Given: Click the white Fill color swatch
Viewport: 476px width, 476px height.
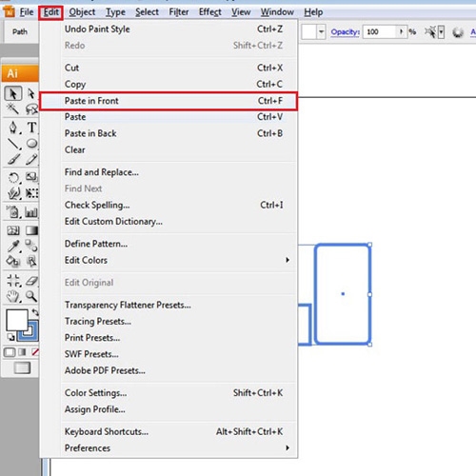Looking at the screenshot, I should pyautogui.click(x=16, y=320).
